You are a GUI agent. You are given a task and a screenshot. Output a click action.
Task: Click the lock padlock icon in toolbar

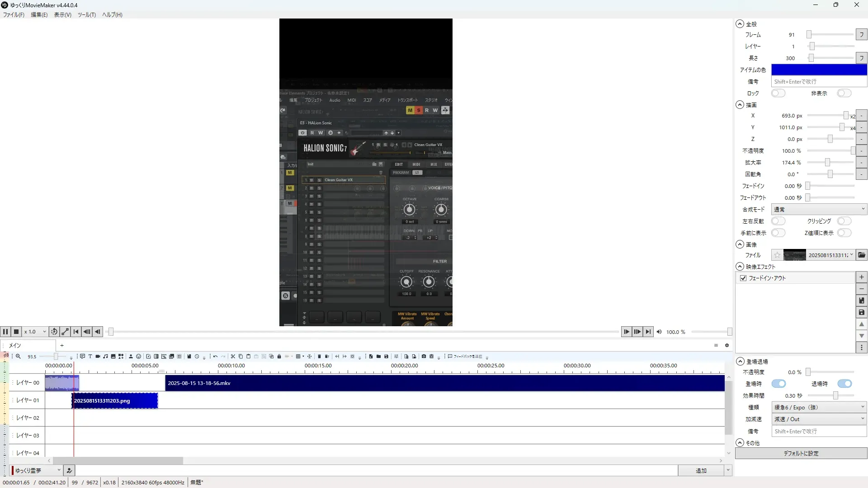click(279, 357)
